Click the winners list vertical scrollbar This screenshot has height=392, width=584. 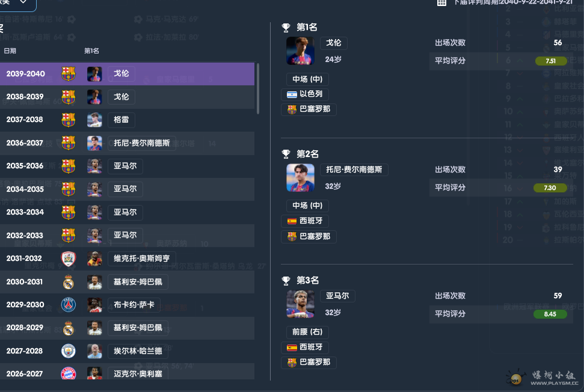[x=258, y=88]
